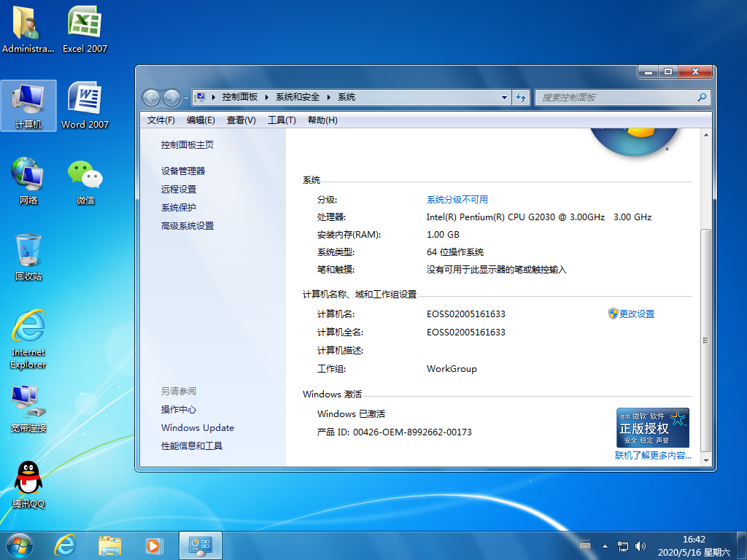The width and height of the screenshot is (747, 560).
Task: Go to 控制面板主页 link
Action: pyautogui.click(x=187, y=145)
